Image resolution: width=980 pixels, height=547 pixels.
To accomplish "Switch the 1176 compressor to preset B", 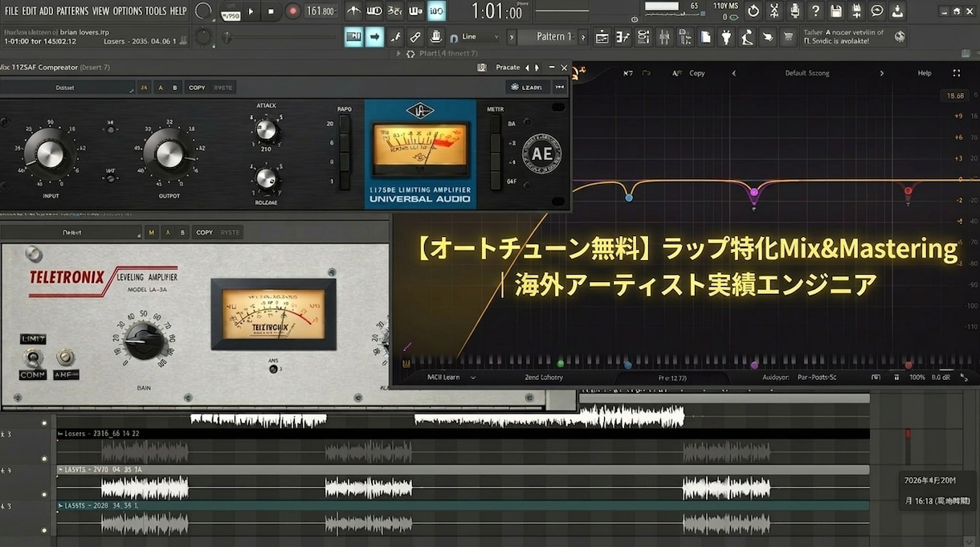I will tap(174, 87).
